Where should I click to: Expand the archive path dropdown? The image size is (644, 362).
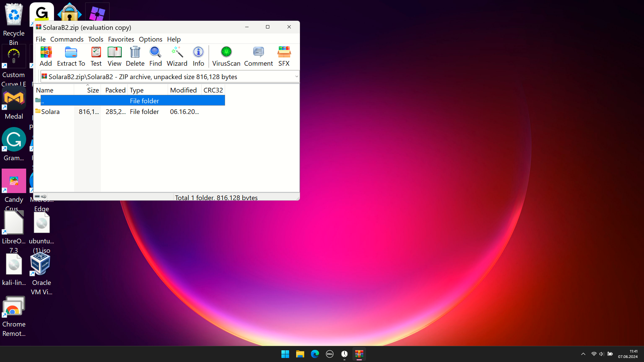297,77
